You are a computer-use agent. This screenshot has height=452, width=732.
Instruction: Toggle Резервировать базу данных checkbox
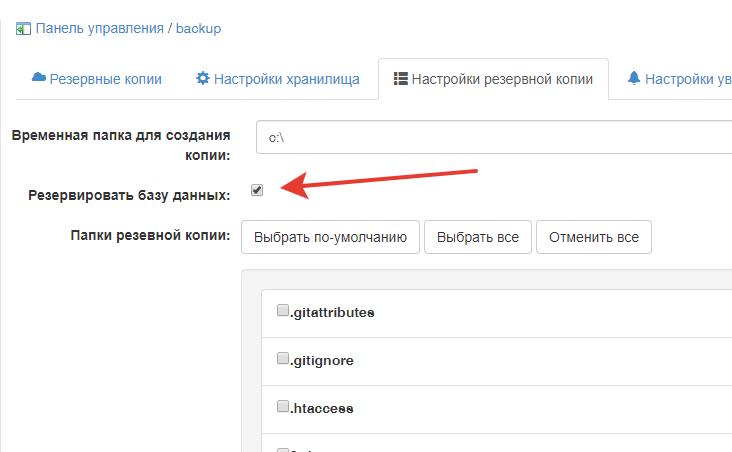(257, 190)
